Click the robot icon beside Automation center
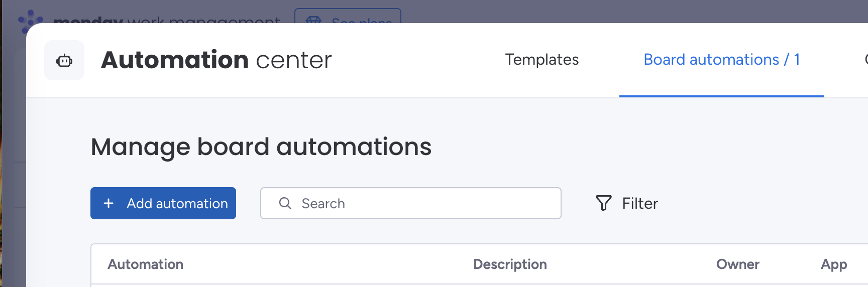Screen dimensions: 868x287 64,61
